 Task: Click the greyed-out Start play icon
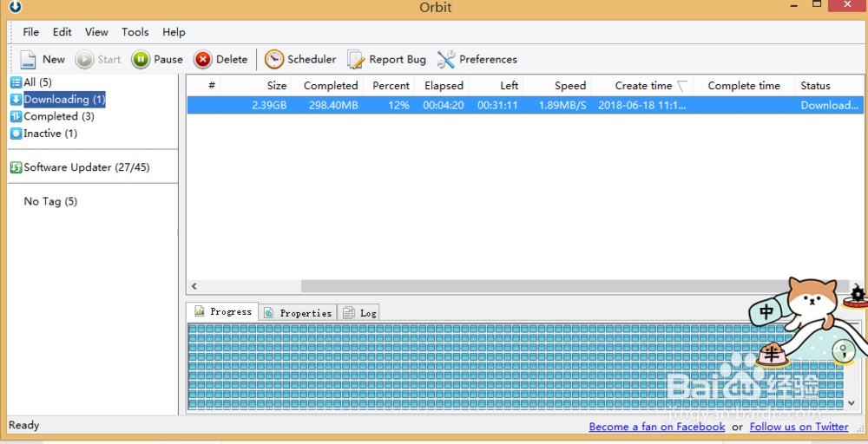click(x=84, y=59)
